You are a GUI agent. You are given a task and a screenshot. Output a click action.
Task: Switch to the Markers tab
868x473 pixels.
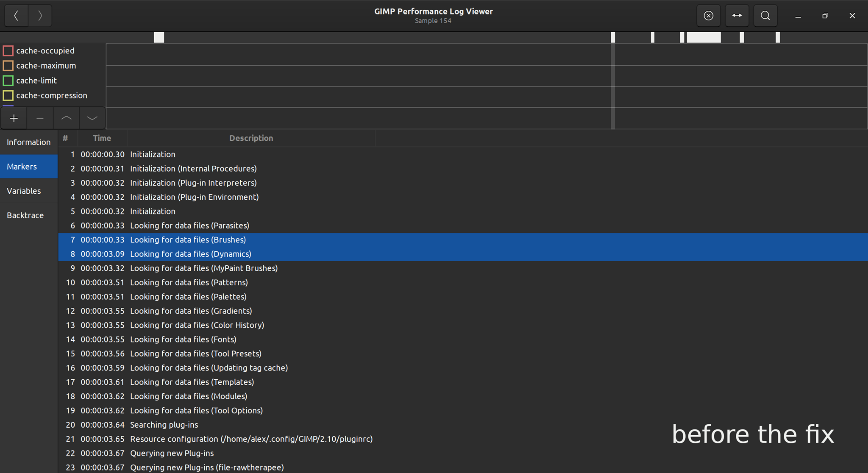tap(29, 167)
